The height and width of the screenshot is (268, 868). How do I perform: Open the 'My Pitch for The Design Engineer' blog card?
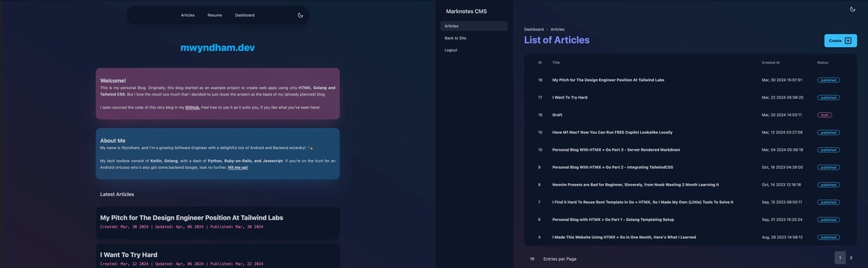218,222
